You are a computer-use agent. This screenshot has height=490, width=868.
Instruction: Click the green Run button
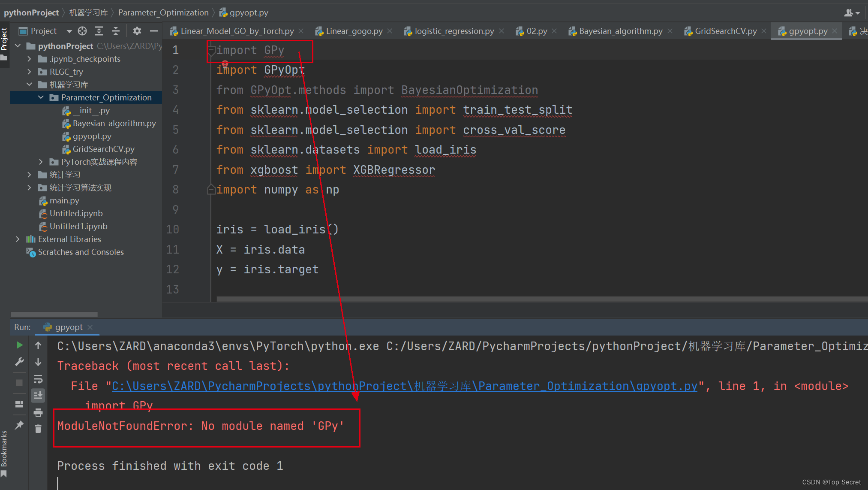pos(19,345)
